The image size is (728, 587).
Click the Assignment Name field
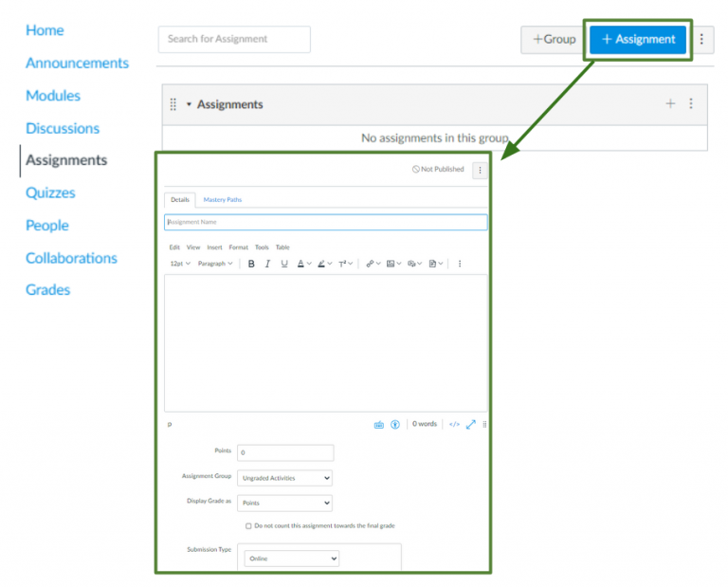[326, 222]
